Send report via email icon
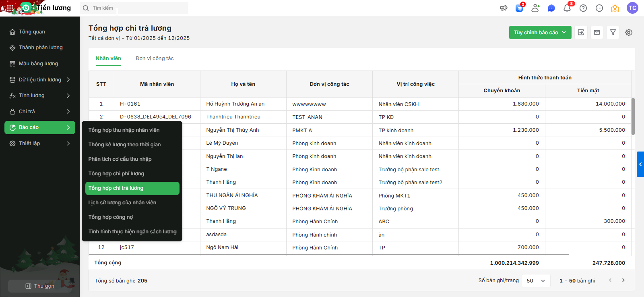The image size is (644, 297). pyautogui.click(x=597, y=32)
